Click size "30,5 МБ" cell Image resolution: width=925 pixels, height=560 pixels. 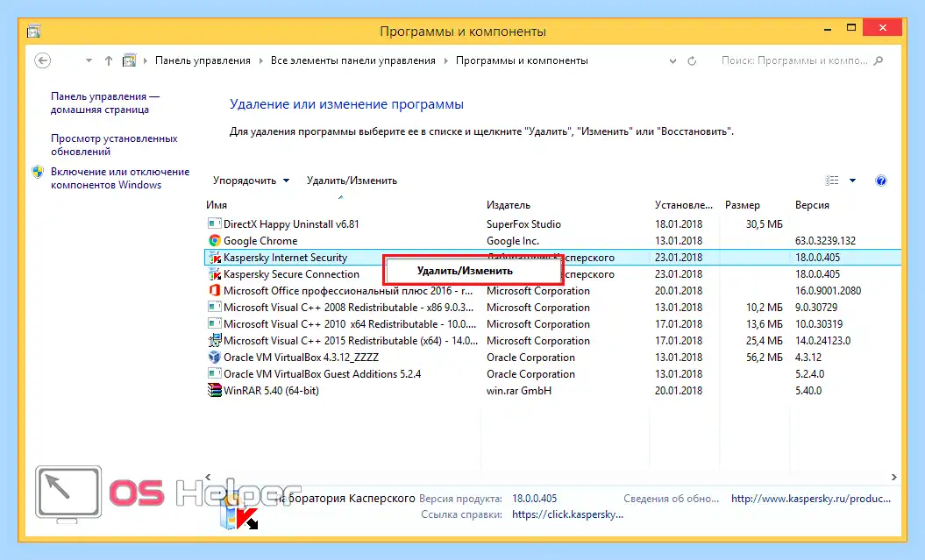[x=764, y=224]
